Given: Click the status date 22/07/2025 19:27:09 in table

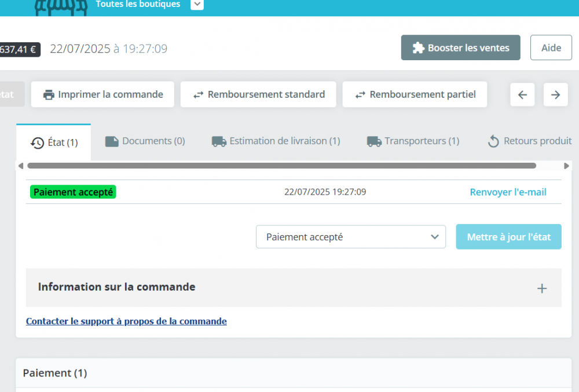Looking at the screenshot, I should point(325,192).
